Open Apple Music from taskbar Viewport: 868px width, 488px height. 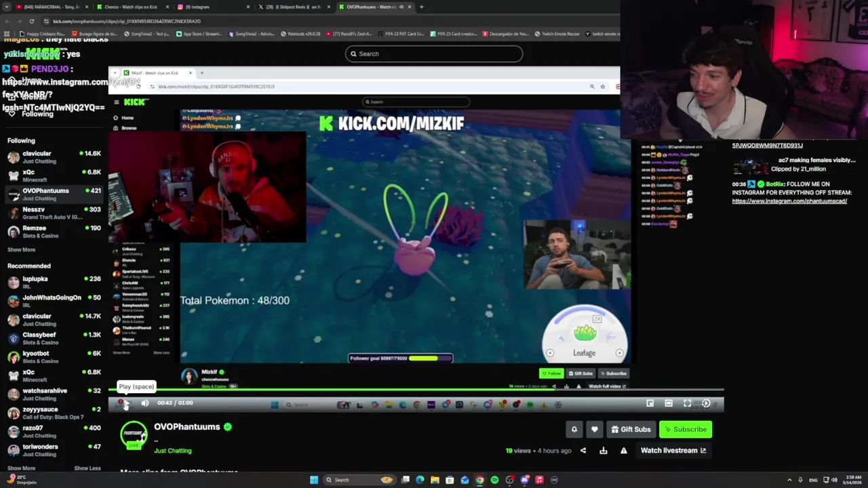[x=539, y=480]
